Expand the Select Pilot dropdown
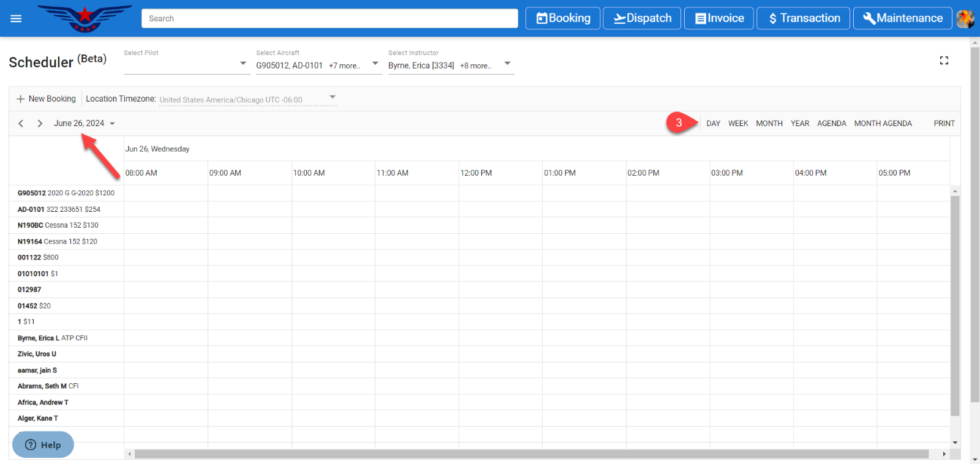 pos(243,64)
